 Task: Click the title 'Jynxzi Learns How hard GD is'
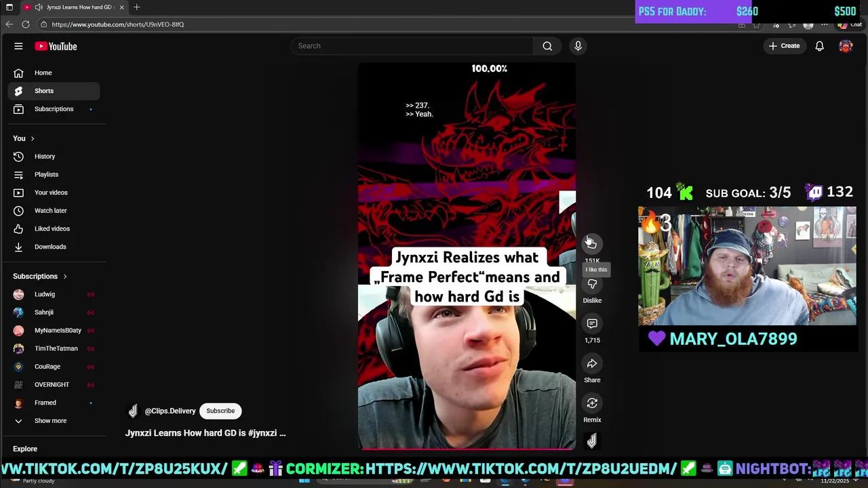pos(205,433)
